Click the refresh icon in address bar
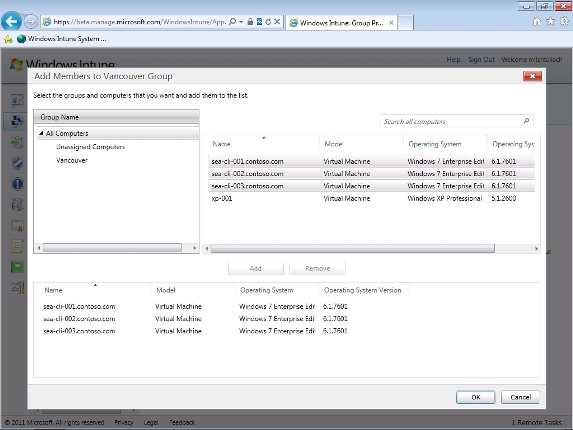 pyautogui.click(x=268, y=22)
